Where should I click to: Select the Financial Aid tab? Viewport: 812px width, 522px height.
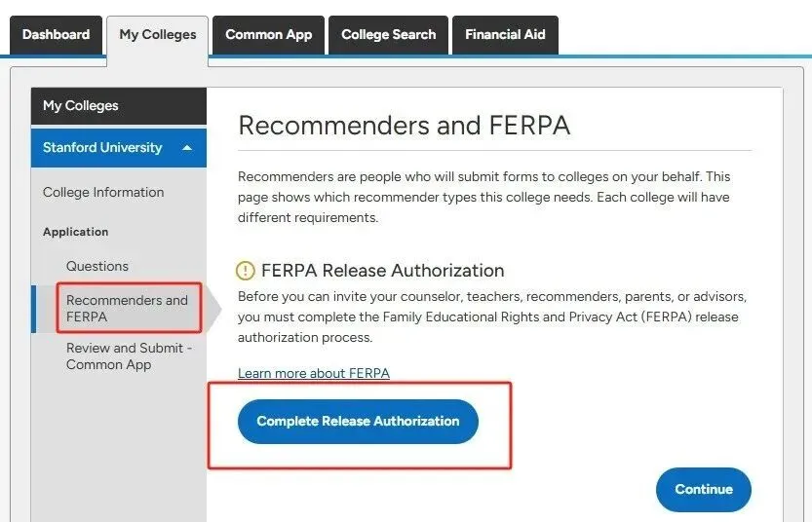(x=505, y=35)
